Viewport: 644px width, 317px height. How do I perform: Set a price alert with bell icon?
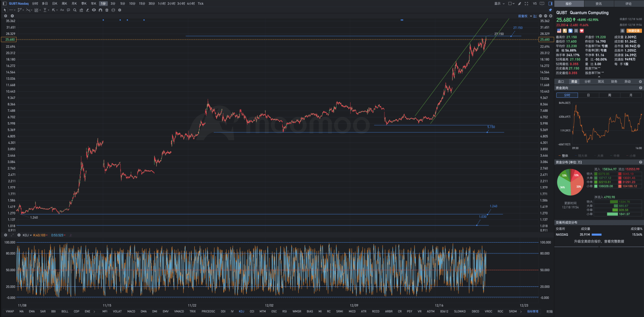point(622,31)
